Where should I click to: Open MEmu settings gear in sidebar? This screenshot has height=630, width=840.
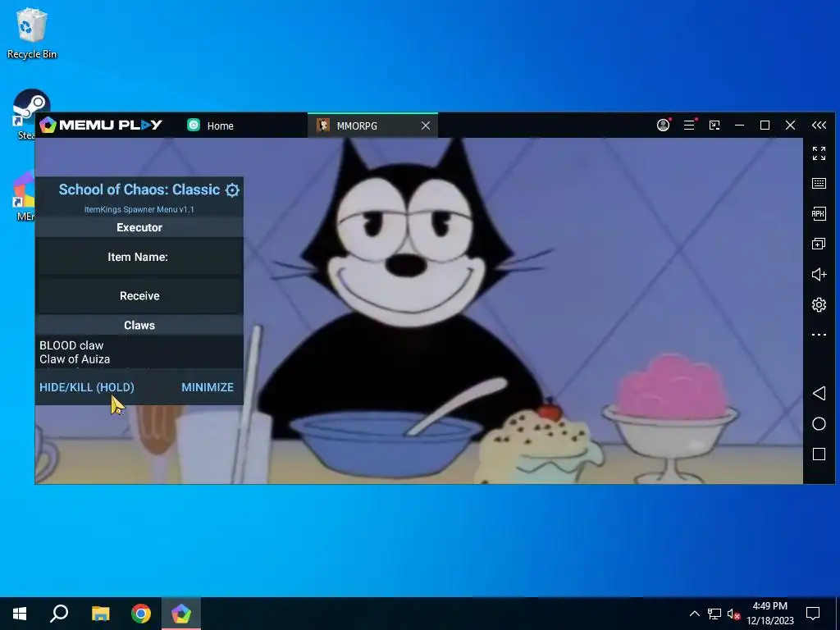coord(819,305)
